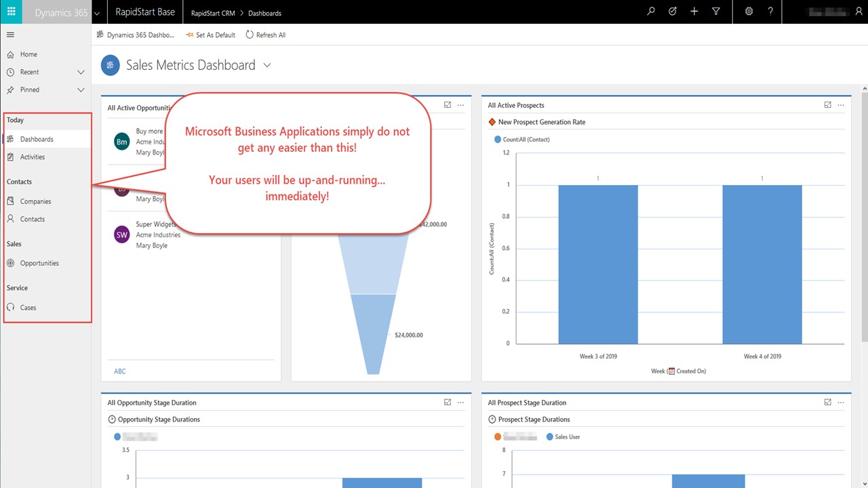This screenshot has width=868, height=488.
Task: Open the help question mark icon
Action: 770,12
